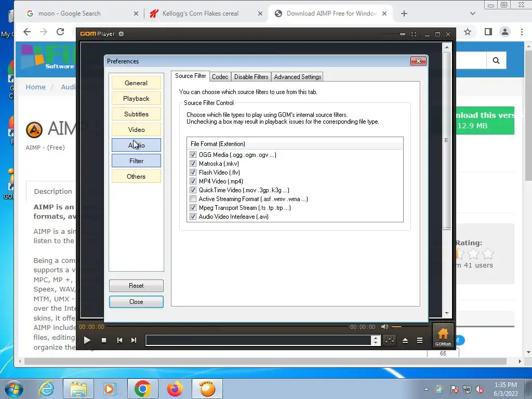Toggle Chrome side panel icon
The image size is (532, 399).
click(488, 32)
